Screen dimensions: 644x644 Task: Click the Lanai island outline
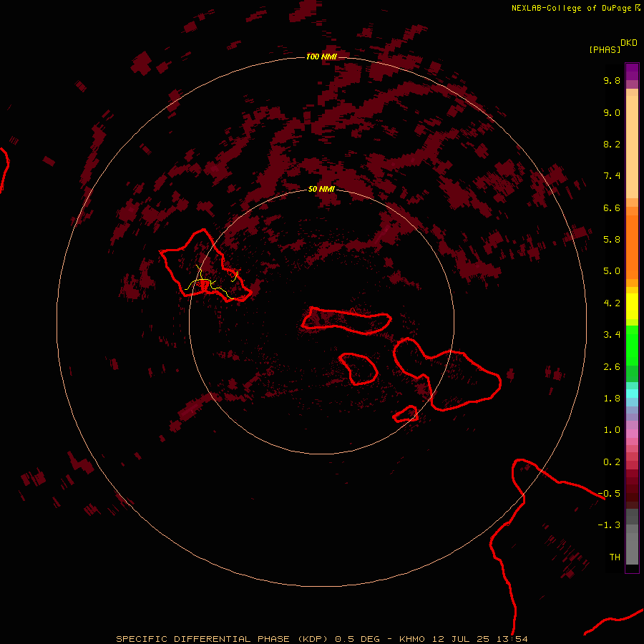pyautogui.click(x=358, y=369)
